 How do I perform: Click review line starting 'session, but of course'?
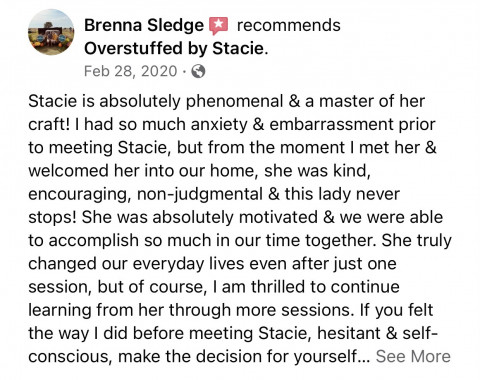(x=214, y=287)
